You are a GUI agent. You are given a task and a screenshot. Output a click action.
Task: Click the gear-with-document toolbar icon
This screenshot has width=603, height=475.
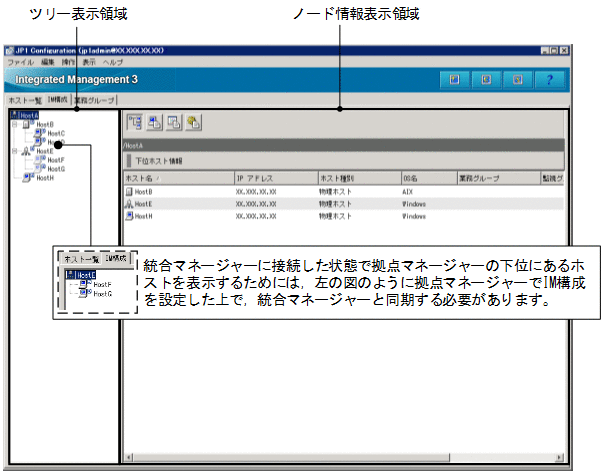click(x=193, y=123)
